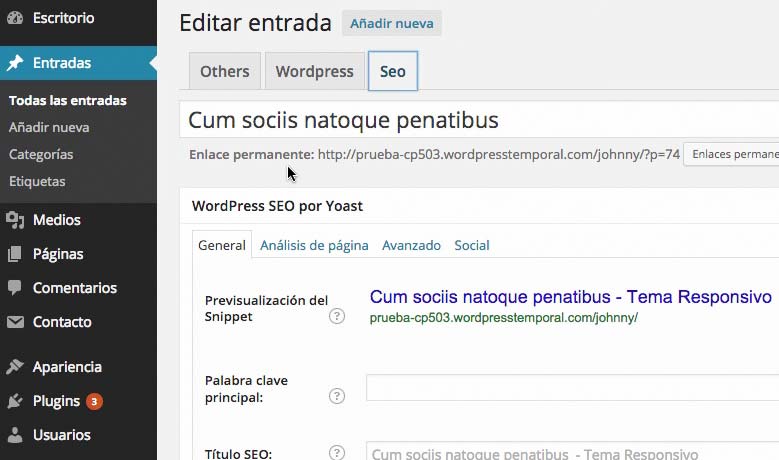Switch to the Others tab

[225, 71]
